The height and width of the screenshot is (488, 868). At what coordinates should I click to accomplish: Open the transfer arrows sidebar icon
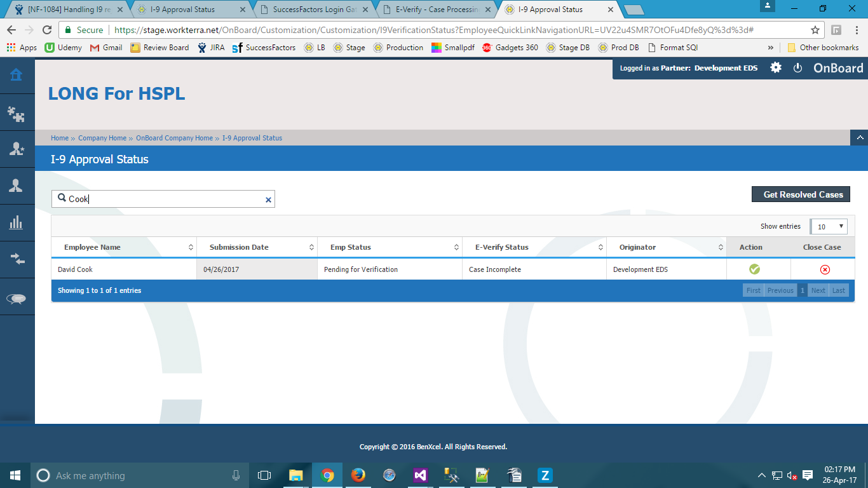pos(17,259)
